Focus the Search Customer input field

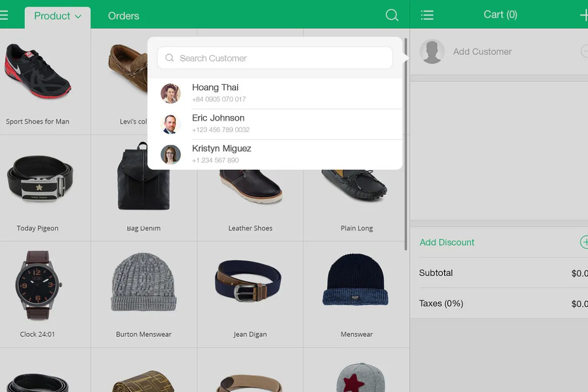(x=275, y=58)
